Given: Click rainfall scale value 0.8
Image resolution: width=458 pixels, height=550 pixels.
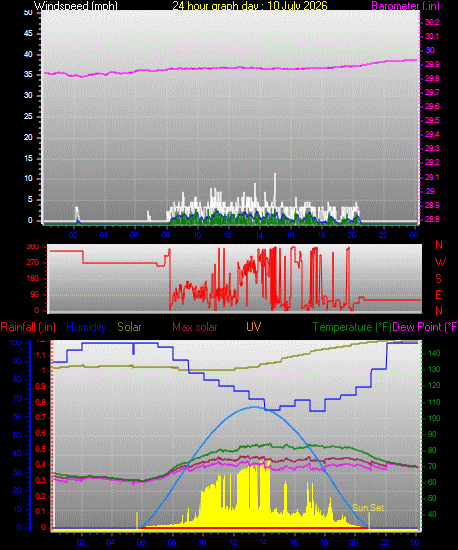Looking at the screenshot, I should [x=41, y=402].
